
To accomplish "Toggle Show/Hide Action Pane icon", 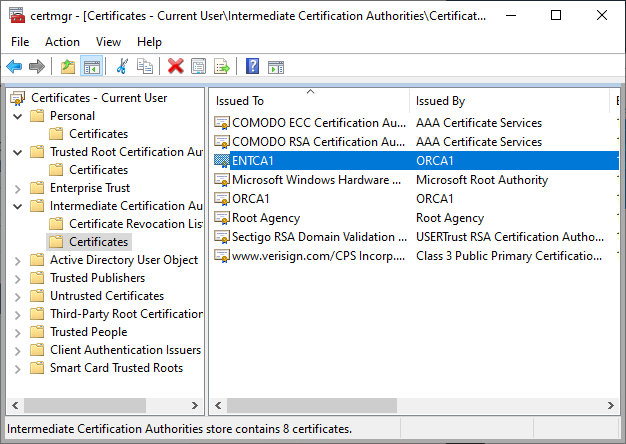I will [x=276, y=67].
